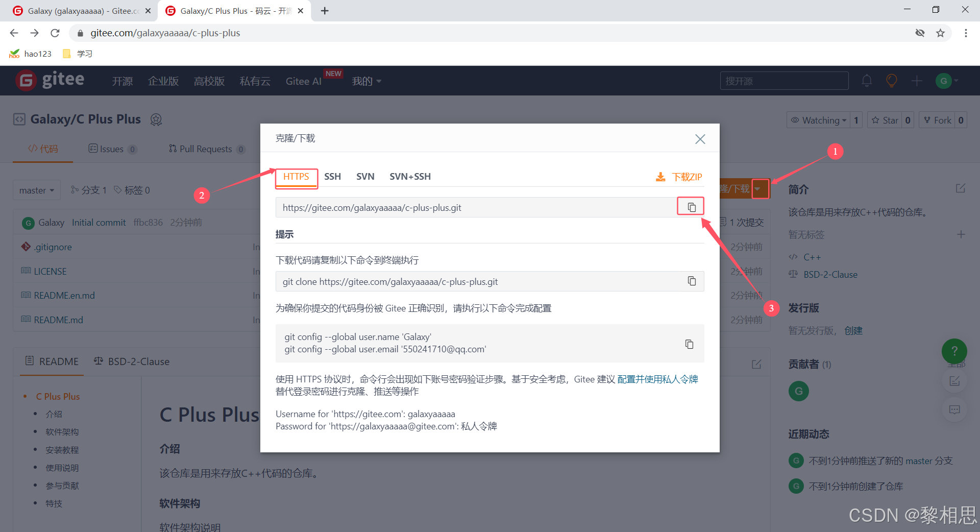View 分支 1 branches
This screenshot has width=980, height=532.
click(89, 190)
